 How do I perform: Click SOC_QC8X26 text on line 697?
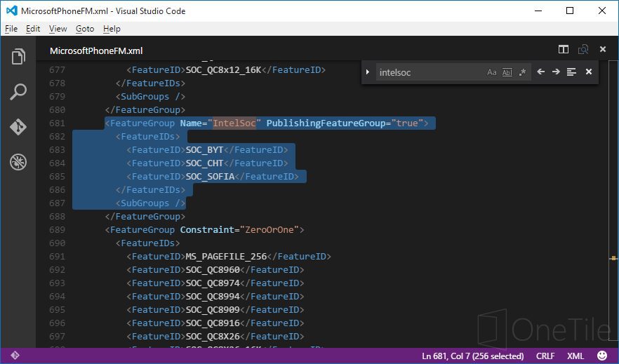pyautogui.click(x=213, y=337)
